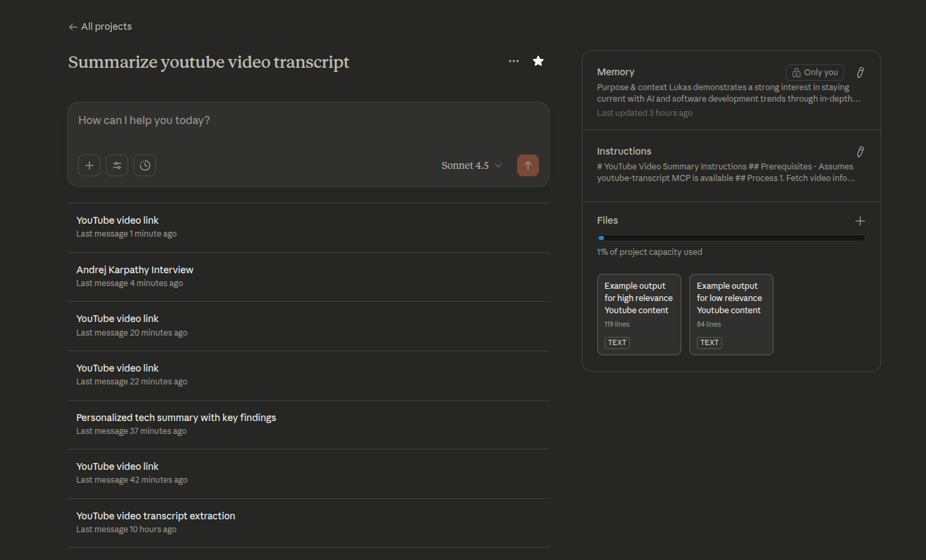
Task: Edit Instructions using the pencil icon
Action: [x=860, y=152]
